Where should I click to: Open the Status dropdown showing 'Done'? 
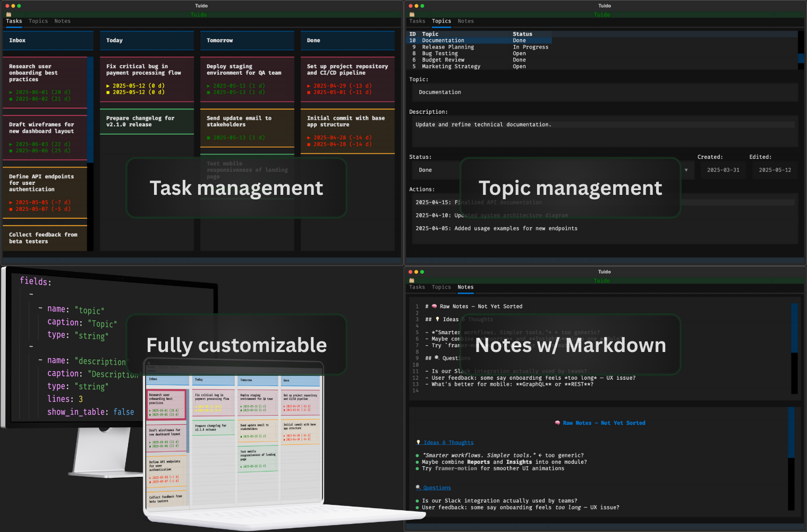tap(686, 170)
